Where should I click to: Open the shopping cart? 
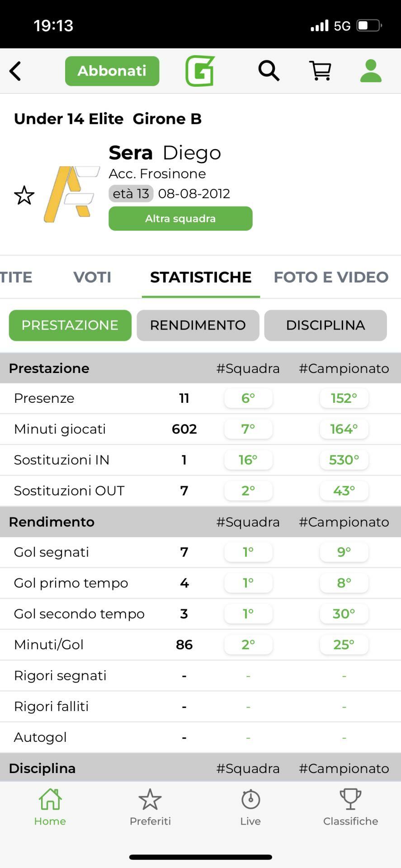pyautogui.click(x=320, y=71)
